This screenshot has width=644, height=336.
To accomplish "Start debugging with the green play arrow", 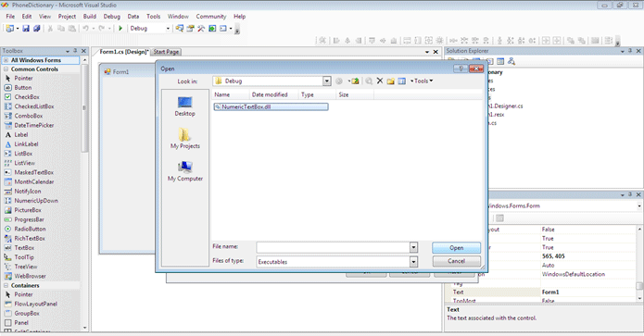I will [120, 29].
